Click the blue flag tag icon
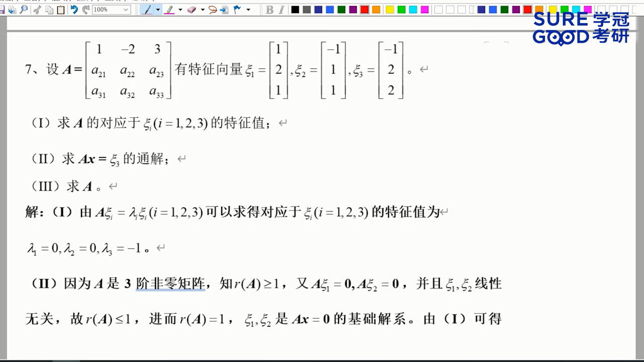 click(236, 10)
